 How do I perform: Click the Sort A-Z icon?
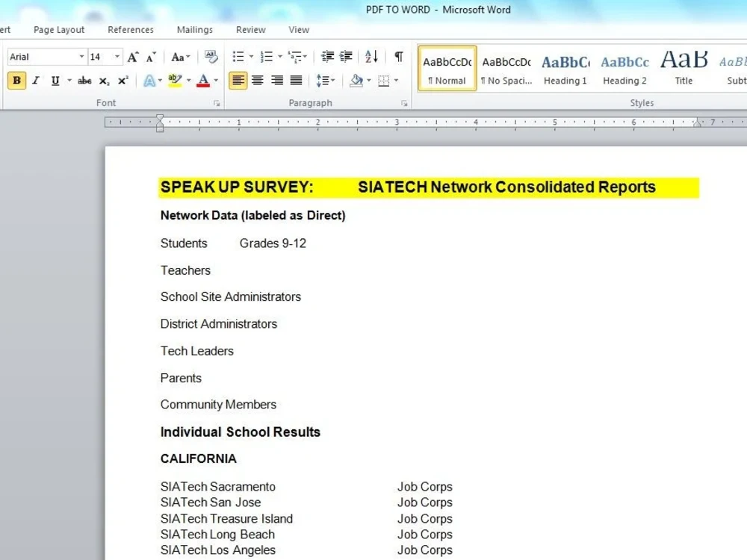pos(371,57)
